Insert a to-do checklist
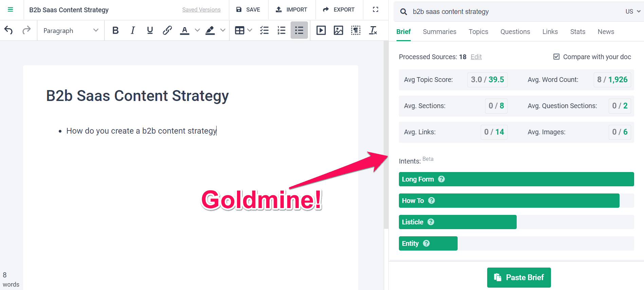This screenshot has height=290, width=644. [x=264, y=31]
